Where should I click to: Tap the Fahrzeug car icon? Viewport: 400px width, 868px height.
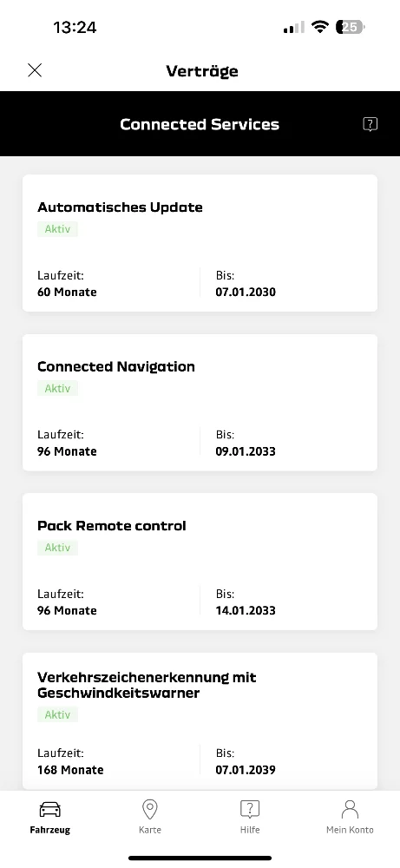point(49,810)
